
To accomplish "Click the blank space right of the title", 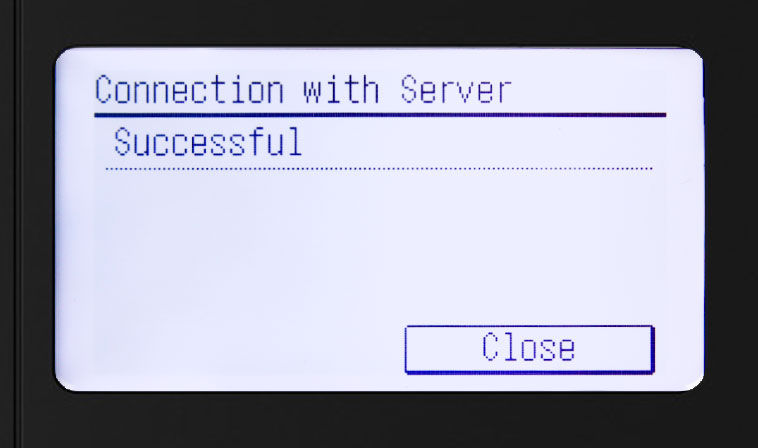I will click(589, 89).
